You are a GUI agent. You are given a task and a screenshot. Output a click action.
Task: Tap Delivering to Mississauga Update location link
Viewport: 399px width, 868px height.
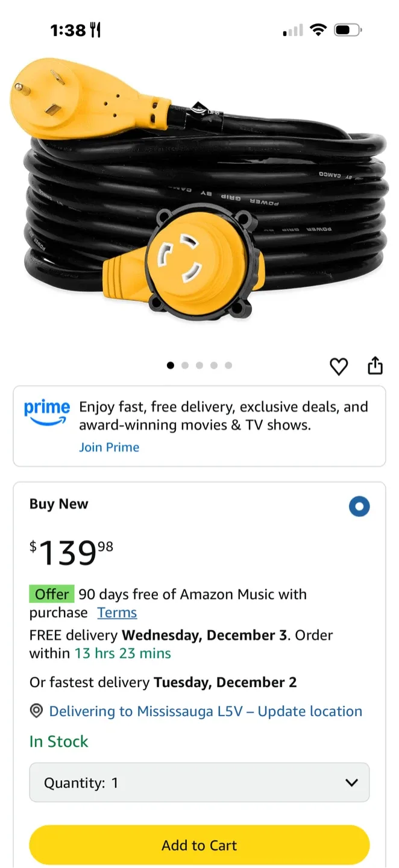[x=206, y=711]
